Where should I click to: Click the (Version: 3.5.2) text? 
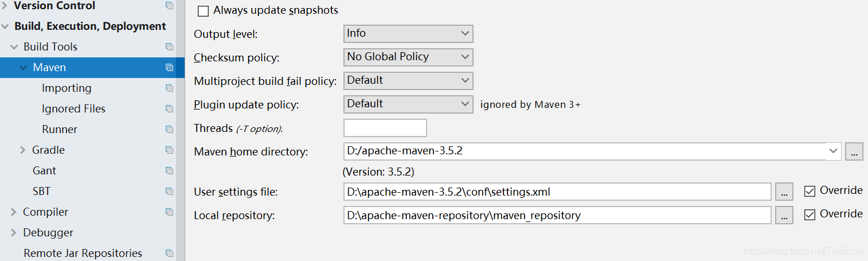378,172
